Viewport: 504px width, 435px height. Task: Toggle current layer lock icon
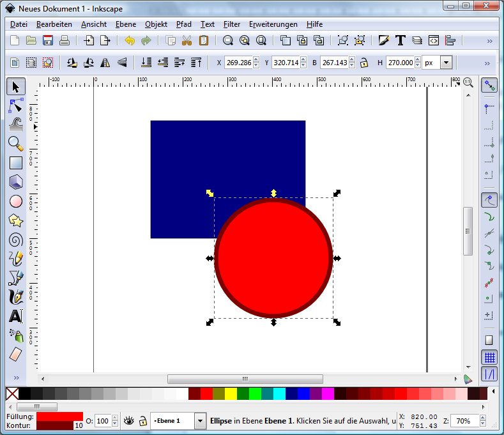[142, 420]
